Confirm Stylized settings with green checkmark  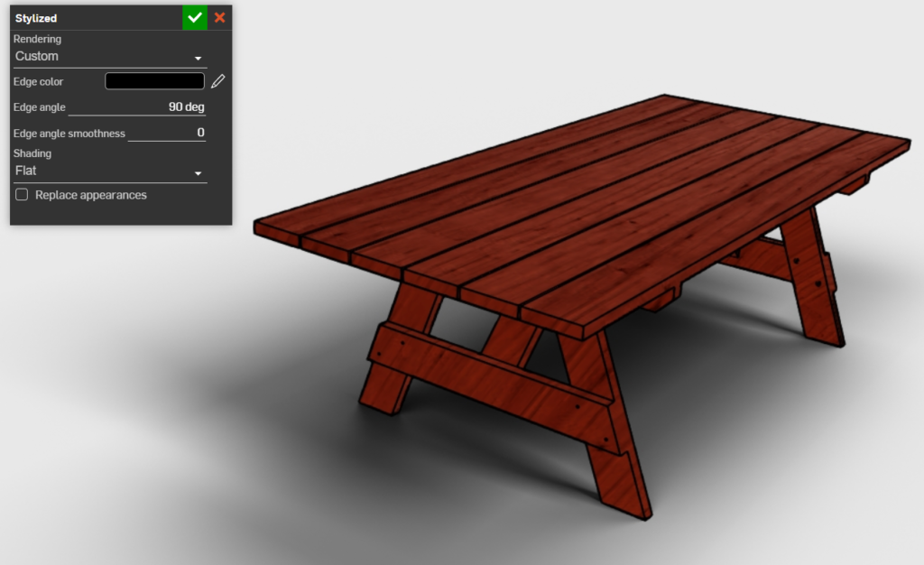(195, 18)
